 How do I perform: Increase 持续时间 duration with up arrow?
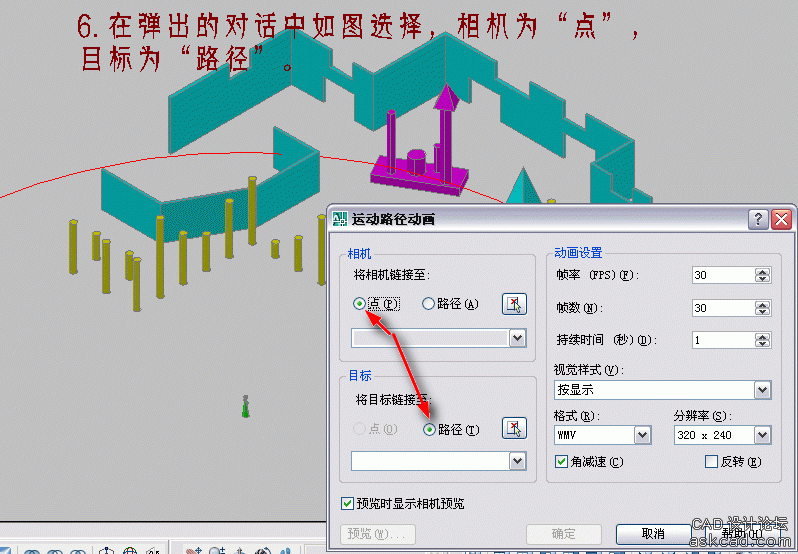click(762, 336)
